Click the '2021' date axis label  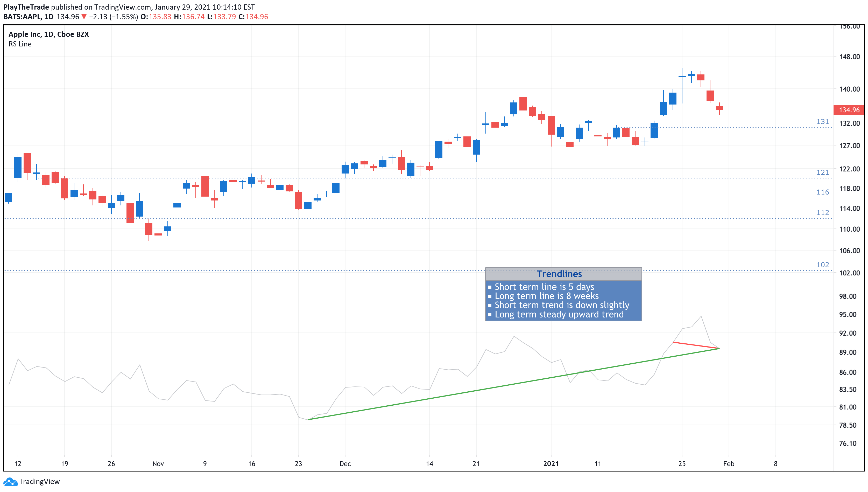click(x=551, y=464)
